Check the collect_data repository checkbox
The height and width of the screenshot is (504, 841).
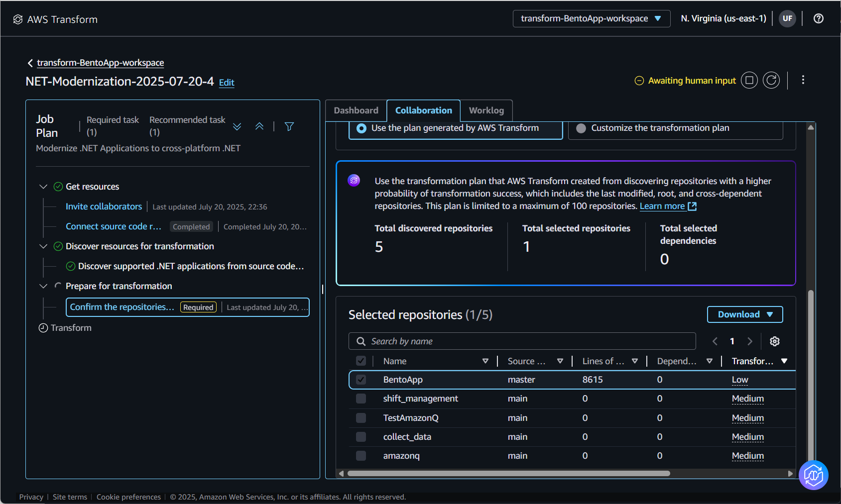361,437
